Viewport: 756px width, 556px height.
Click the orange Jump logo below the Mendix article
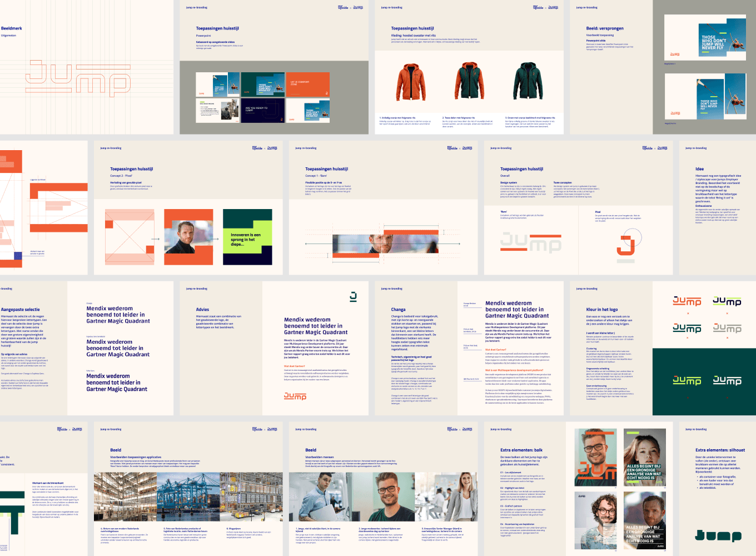click(x=295, y=396)
